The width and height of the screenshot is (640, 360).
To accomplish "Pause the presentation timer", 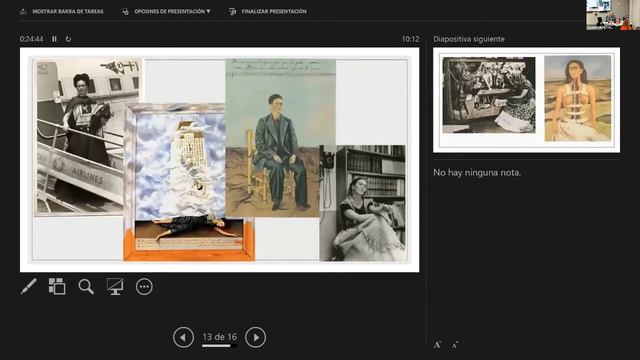I will pos(54,39).
